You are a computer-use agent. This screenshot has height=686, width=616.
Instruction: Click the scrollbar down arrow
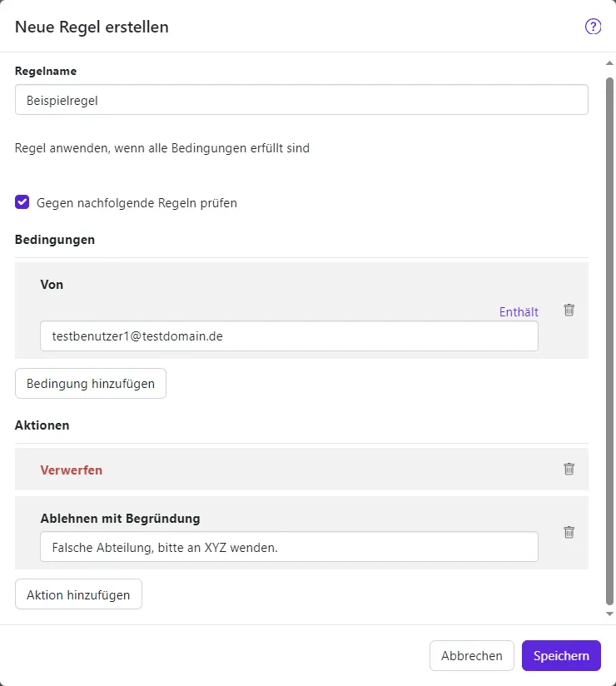click(609, 614)
